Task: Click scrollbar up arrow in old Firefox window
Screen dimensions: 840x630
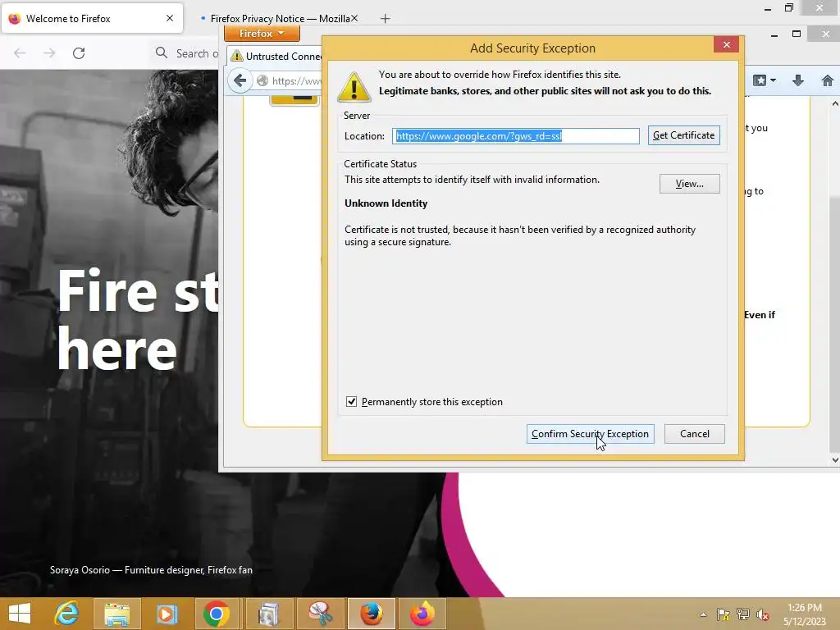Action: 834,103
